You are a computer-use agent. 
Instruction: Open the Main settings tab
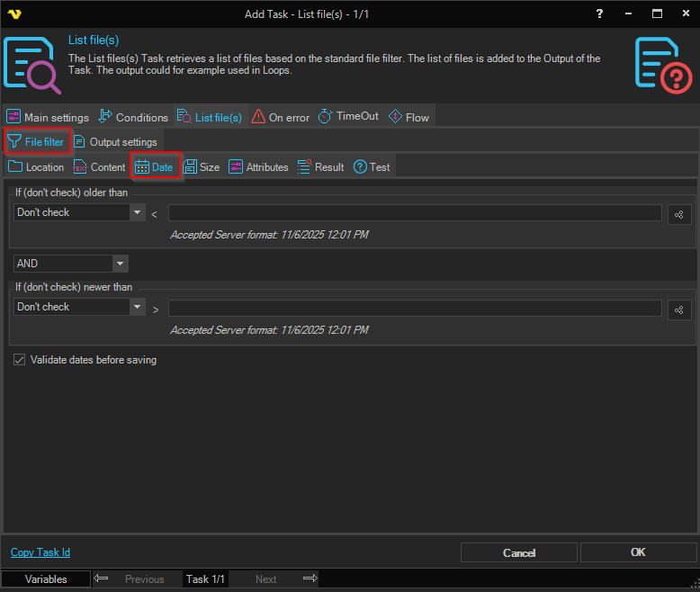tap(48, 117)
